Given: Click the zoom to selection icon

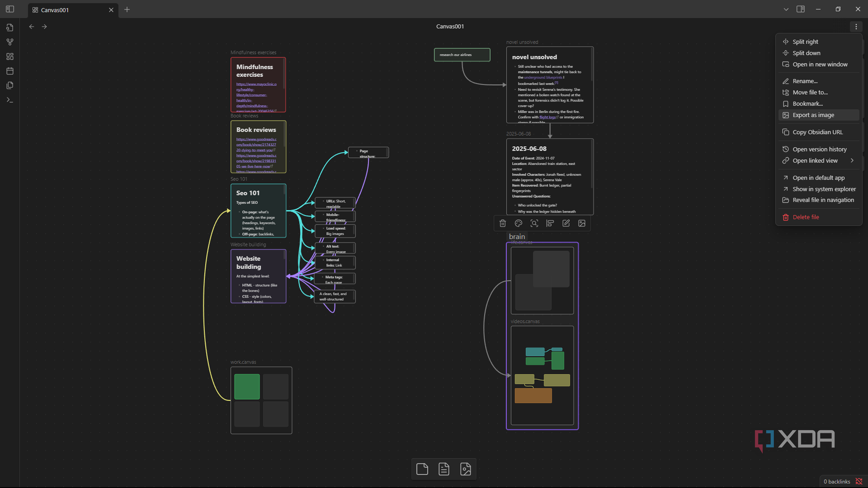Looking at the screenshot, I should 534,223.
